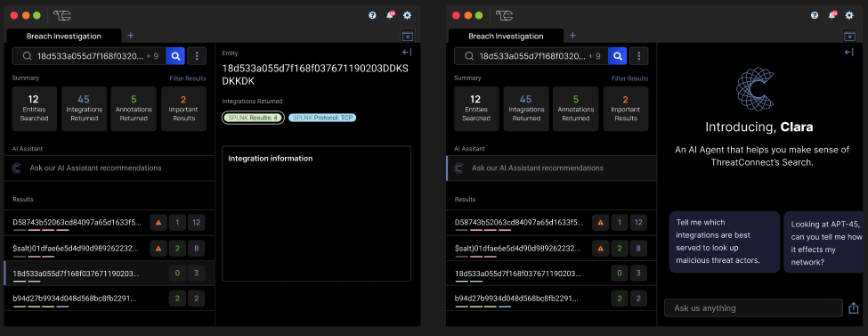
Task: Open settings gear in right window
Action: coord(849,15)
